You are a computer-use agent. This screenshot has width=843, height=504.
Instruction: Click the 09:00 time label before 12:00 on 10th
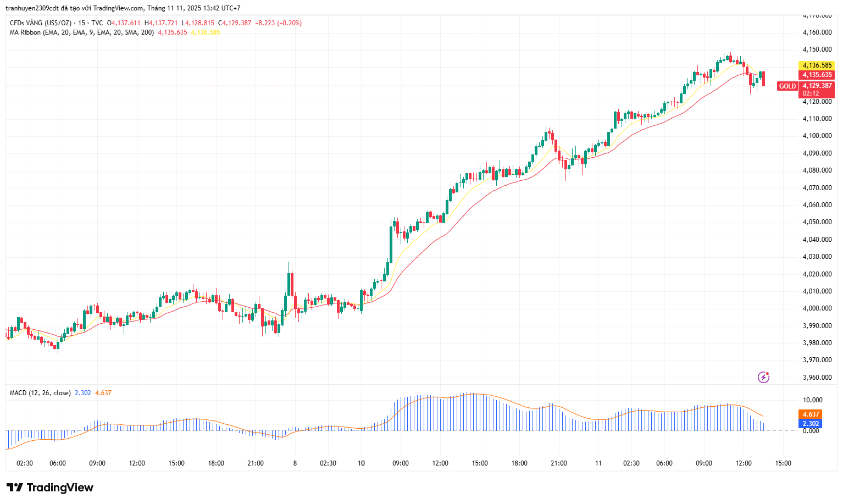pos(401,463)
